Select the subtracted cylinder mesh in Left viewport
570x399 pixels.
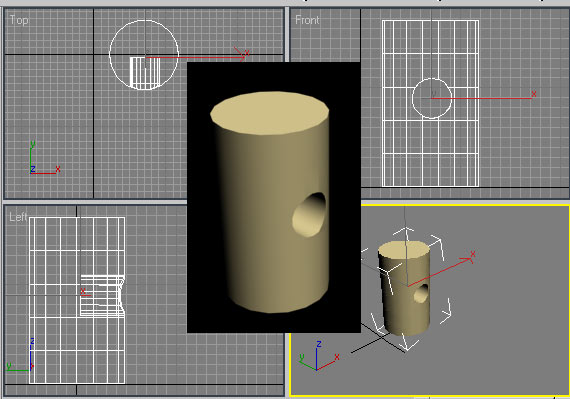pos(103,295)
